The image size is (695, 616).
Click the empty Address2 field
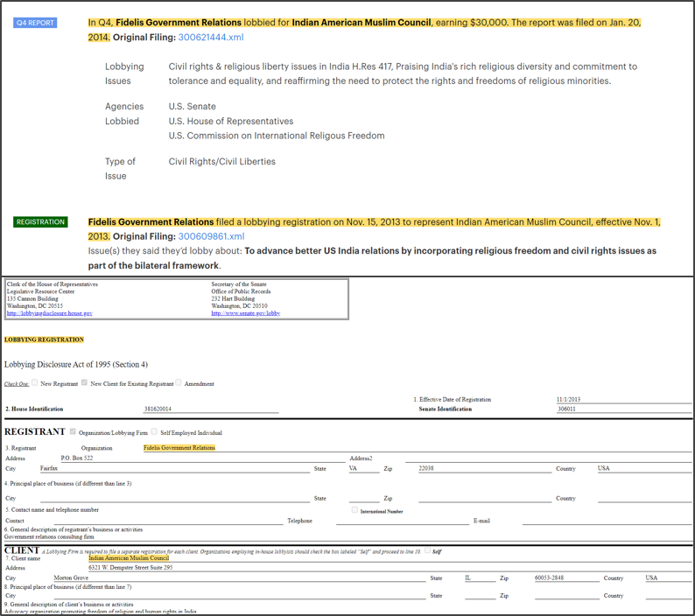click(x=549, y=458)
